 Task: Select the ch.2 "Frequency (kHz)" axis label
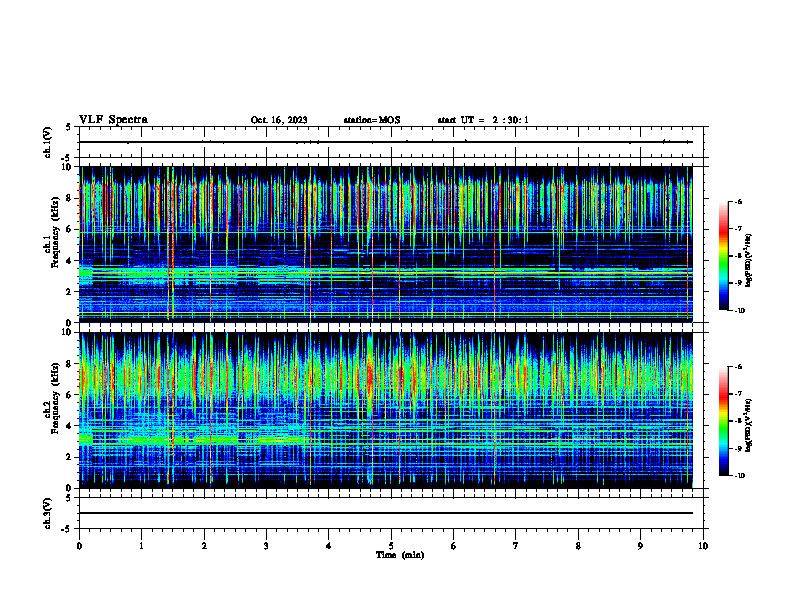coord(55,398)
